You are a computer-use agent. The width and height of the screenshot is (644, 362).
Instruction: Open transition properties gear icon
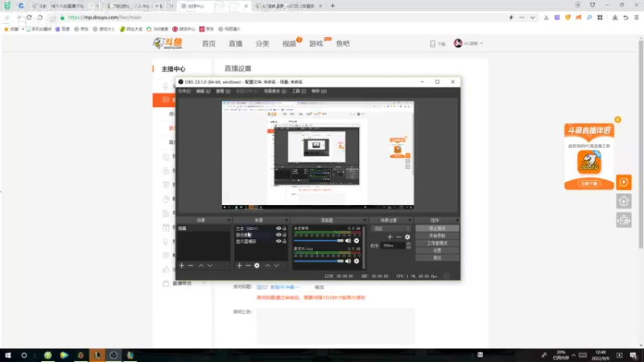click(407, 237)
